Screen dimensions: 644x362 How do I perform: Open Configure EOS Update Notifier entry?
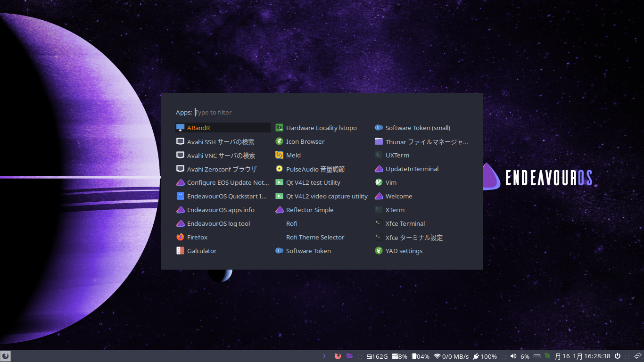click(223, 182)
